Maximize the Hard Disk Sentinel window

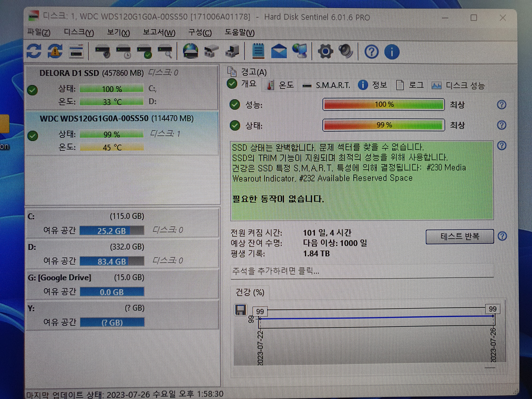[x=474, y=18]
